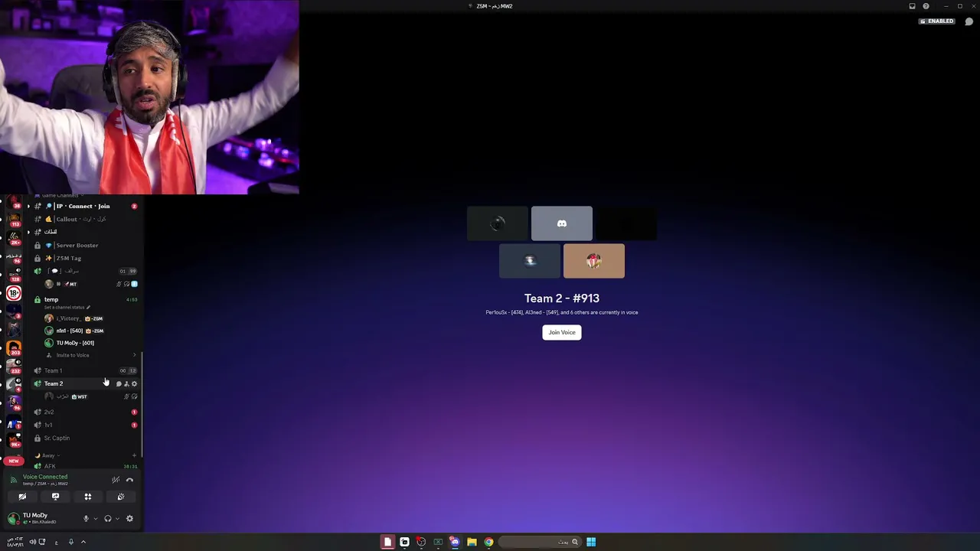The width and height of the screenshot is (980, 551).
Task: Click Invite to Voice
Action: point(73,355)
